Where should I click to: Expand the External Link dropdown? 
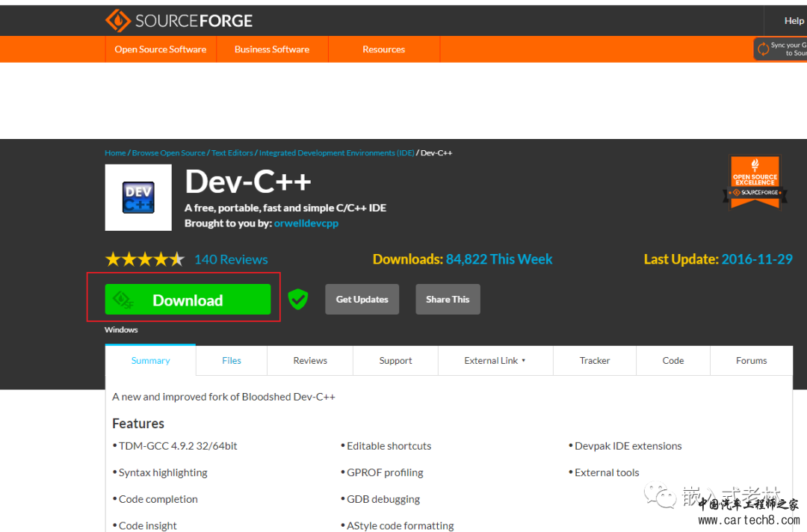(x=495, y=361)
